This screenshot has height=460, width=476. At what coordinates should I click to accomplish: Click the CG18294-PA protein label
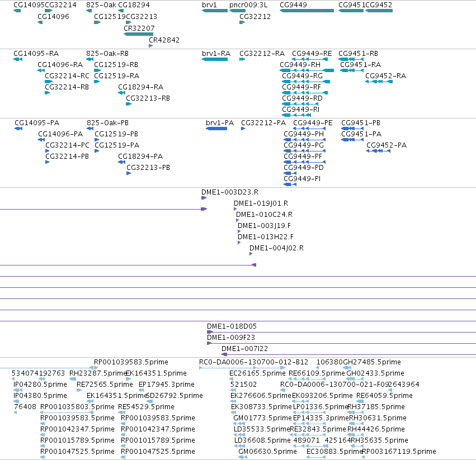[x=140, y=157]
